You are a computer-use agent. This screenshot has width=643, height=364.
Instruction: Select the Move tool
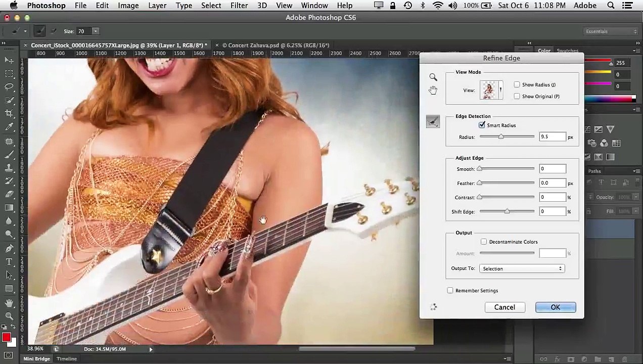coord(9,60)
